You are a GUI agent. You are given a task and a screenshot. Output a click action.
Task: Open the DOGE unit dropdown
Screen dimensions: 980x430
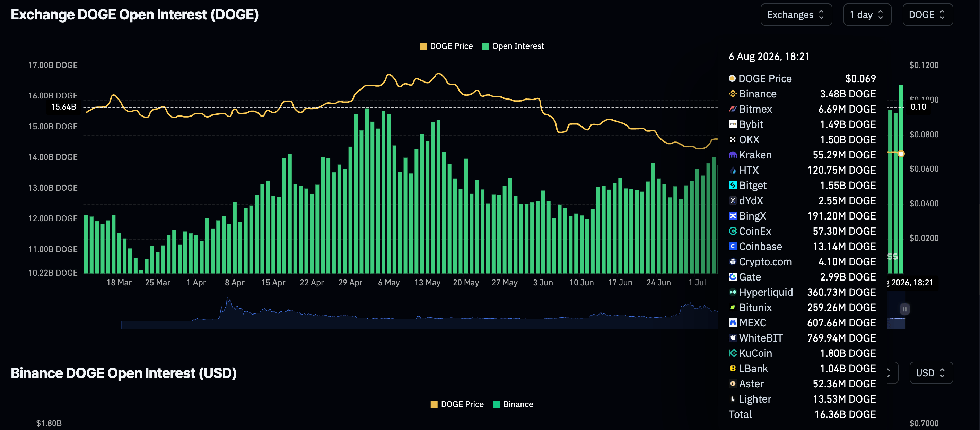[927, 15]
